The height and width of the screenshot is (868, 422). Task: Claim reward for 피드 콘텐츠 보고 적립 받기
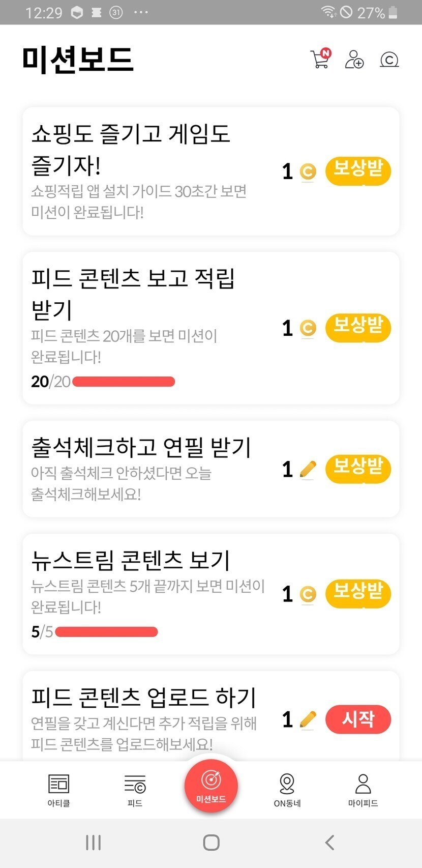coord(358,328)
